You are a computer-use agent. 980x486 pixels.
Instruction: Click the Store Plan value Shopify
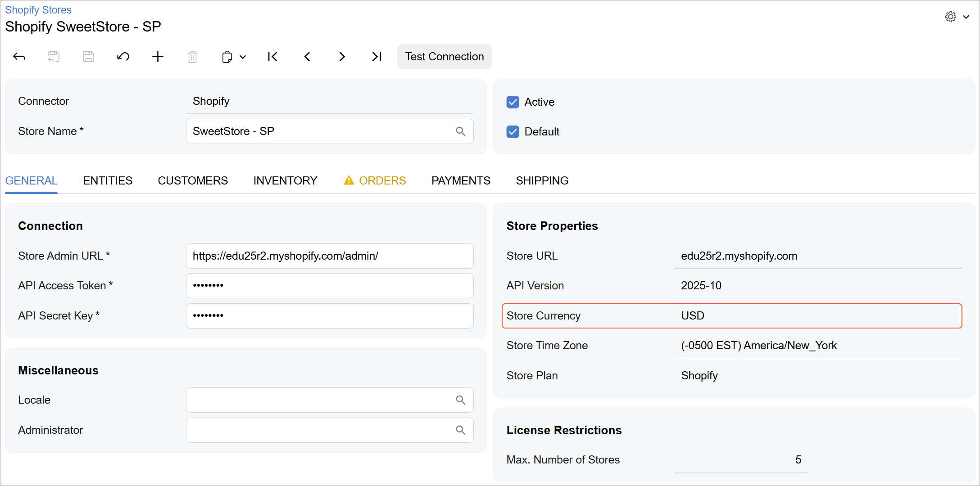(x=699, y=376)
